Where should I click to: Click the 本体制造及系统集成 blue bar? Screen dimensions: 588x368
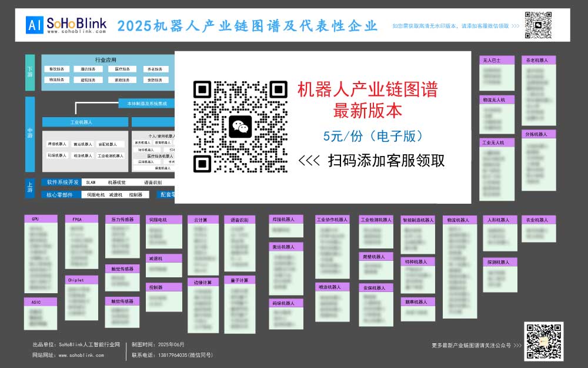click(146, 104)
